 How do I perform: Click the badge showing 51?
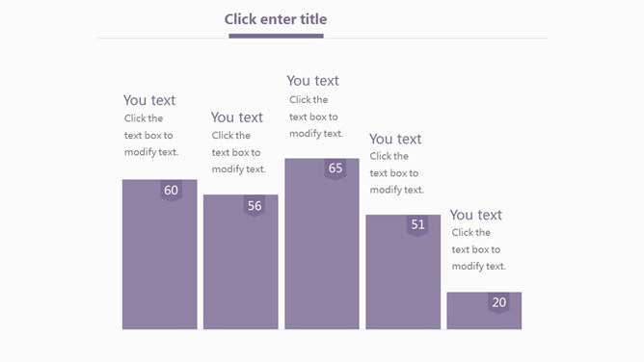click(x=417, y=225)
